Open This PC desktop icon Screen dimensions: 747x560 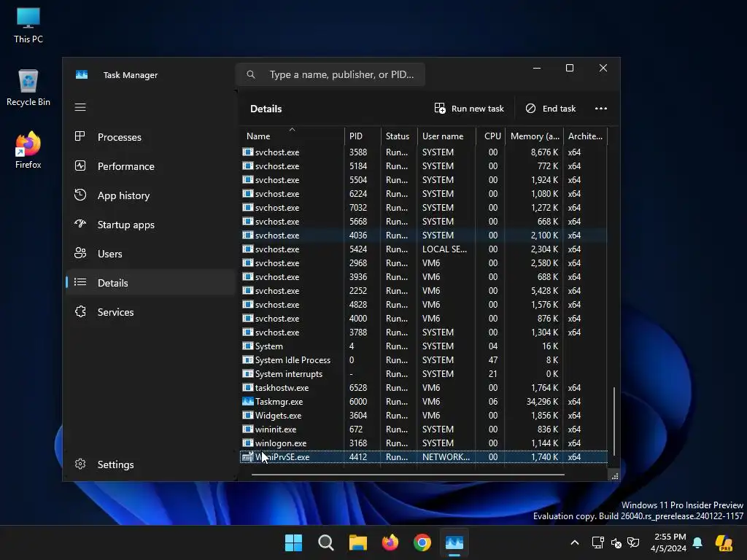tap(28, 26)
